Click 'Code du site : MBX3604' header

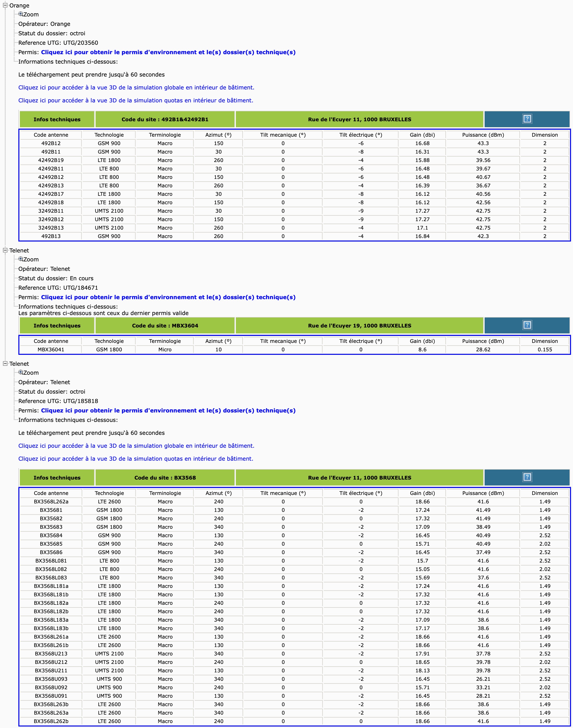click(x=165, y=326)
